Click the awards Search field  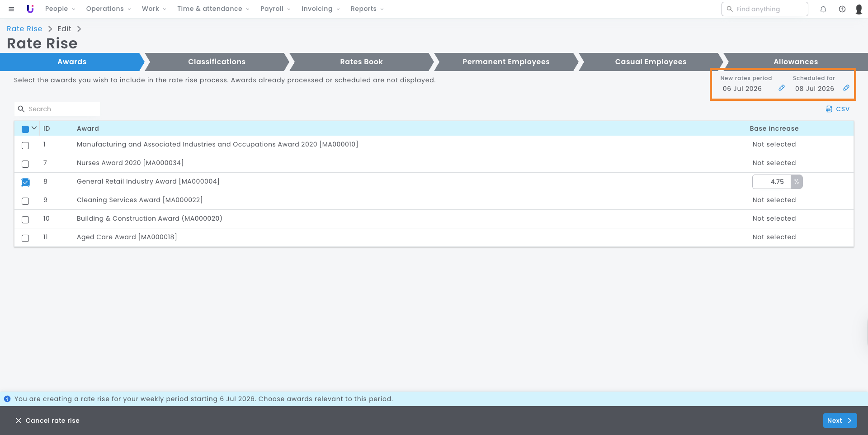tap(57, 109)
